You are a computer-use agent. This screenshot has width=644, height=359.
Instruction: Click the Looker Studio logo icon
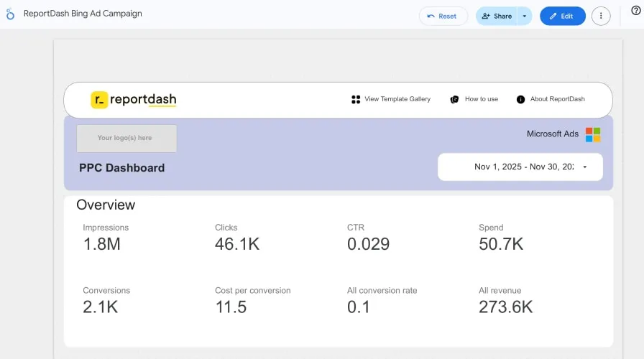tap(10, 14)
